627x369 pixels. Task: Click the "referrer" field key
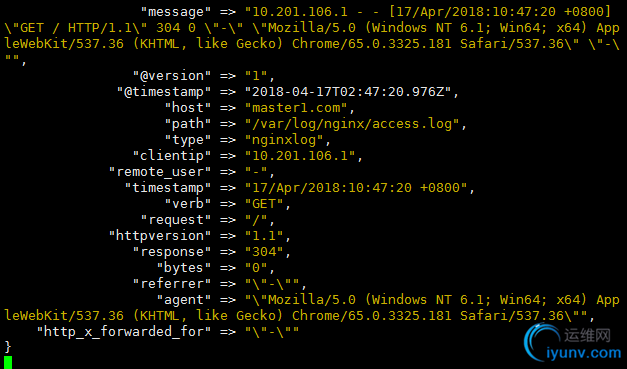[172, 284]
